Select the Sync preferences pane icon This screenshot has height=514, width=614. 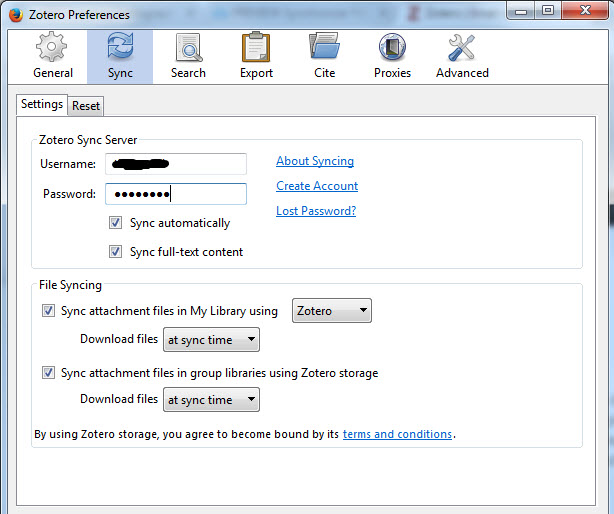click(120, 56)
